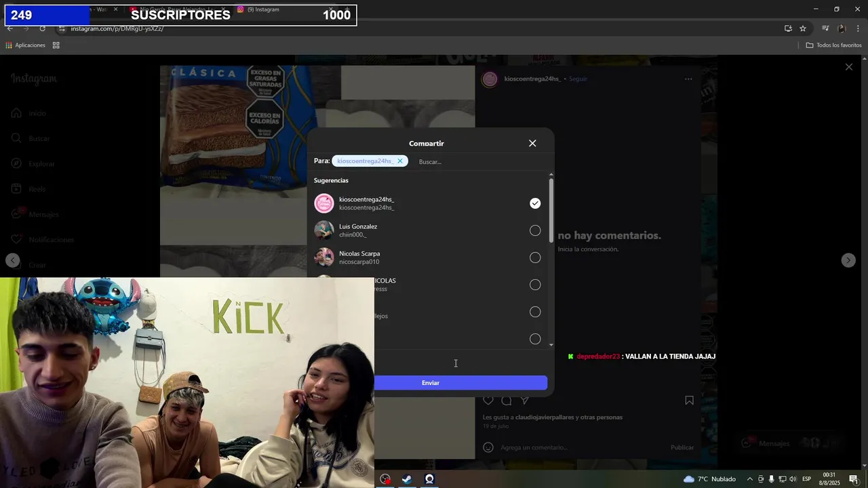868x488 pixels.
Task: Open Reels in the Instagram sidebar
Action: click(x=28, y=189)
